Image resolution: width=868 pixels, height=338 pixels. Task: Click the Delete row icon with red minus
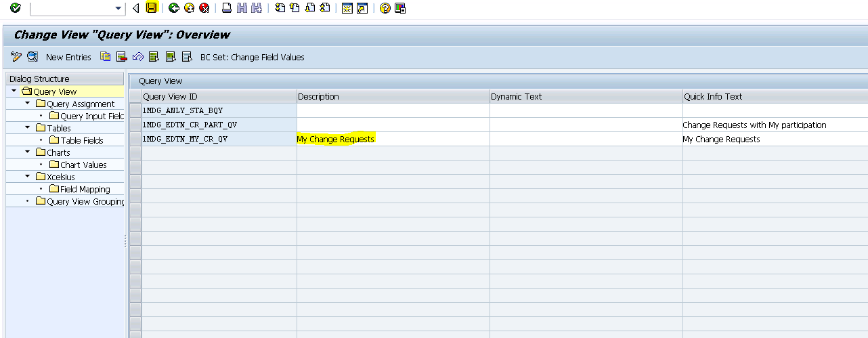click(122, 57)
